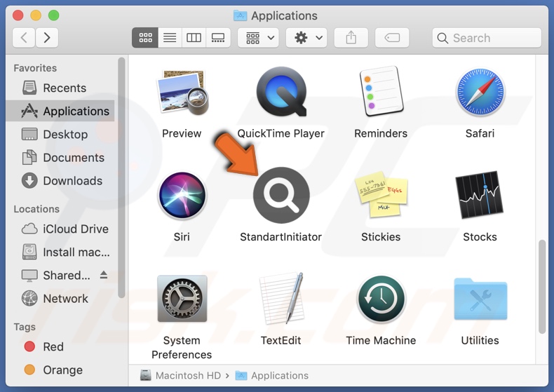The image size is (554, 392).
Task: Click the Edit Tags toolbar button
Action: click(x=392, y=37)
